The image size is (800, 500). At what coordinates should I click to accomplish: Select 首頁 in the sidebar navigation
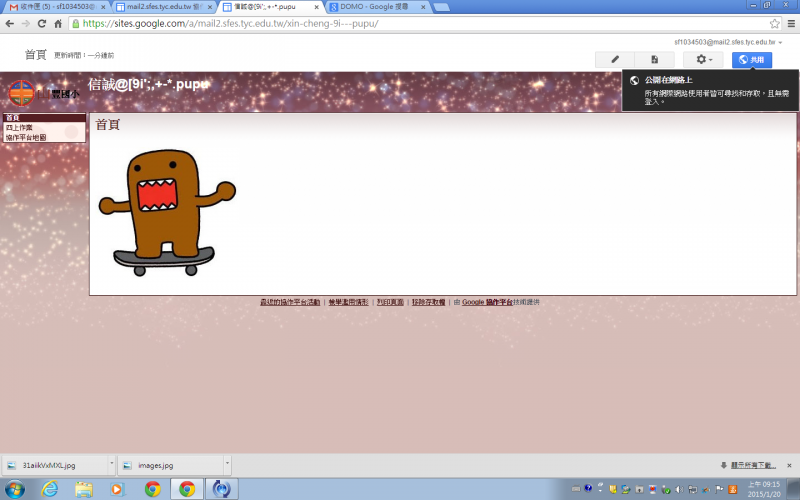tap(44, 118)
